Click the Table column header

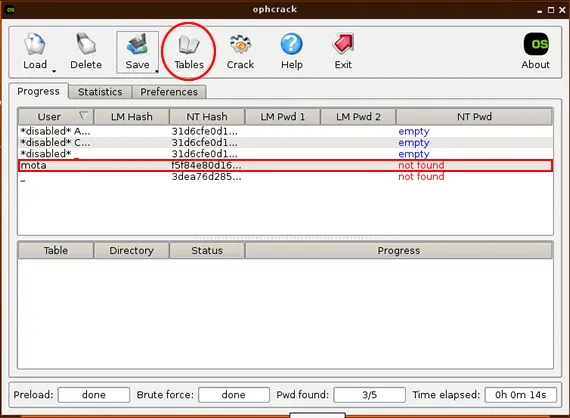pyautogui.click(x=56, y=250)
